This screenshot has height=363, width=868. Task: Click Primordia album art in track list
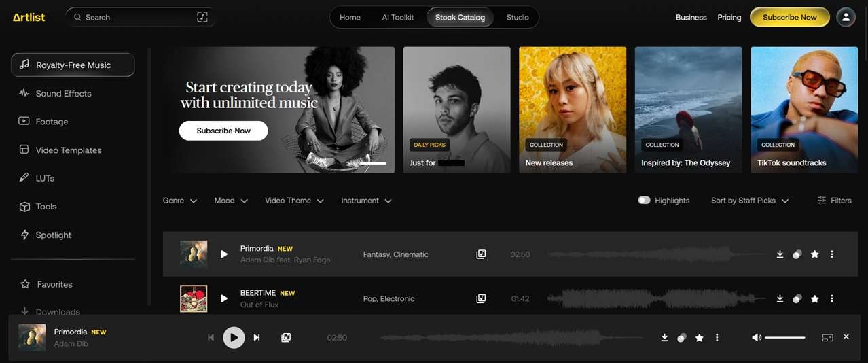tap(194, 254)
